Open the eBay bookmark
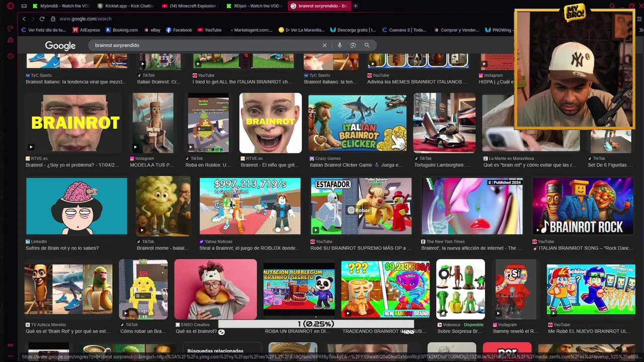The width and height of the screenshot is (644, 362). coord(151,30)
